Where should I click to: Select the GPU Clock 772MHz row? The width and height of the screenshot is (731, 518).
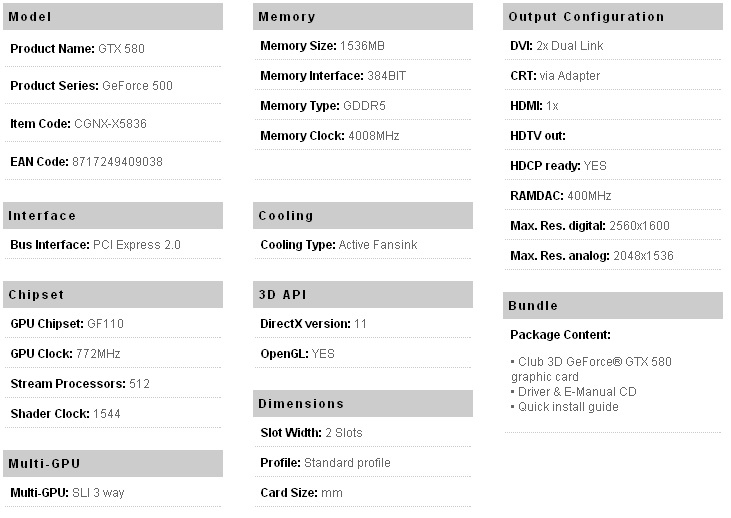click(65, 353)
